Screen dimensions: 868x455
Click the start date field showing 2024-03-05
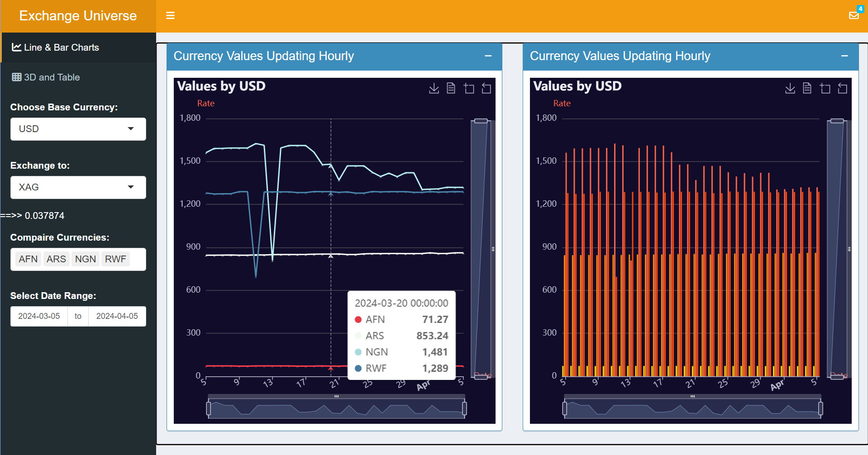[x=38, y=316]
